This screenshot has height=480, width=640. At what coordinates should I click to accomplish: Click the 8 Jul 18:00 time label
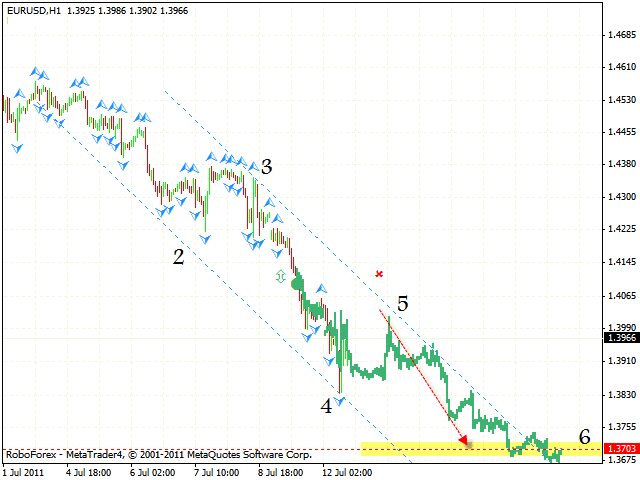point(280,473)
